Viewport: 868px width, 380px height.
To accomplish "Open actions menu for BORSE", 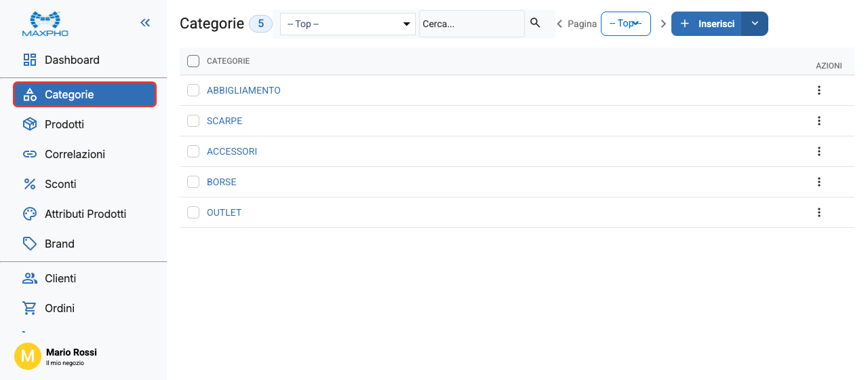I will (819, 182).
